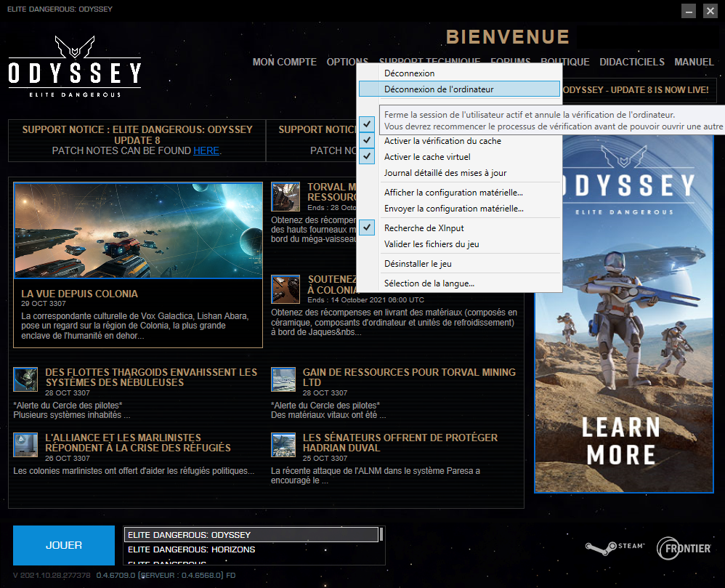This screenshot has height=588, width=725.
Task: Toggle Recherche de XInput option
Action: (x=460, y=228)
